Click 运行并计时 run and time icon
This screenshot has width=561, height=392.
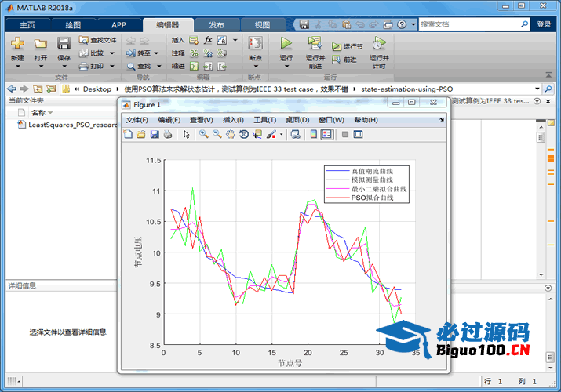click(379, 43)
